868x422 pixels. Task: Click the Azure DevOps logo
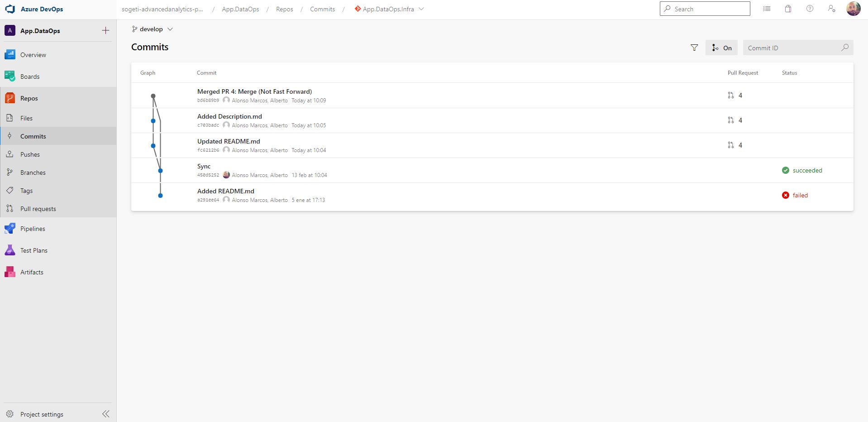(10, 9)
